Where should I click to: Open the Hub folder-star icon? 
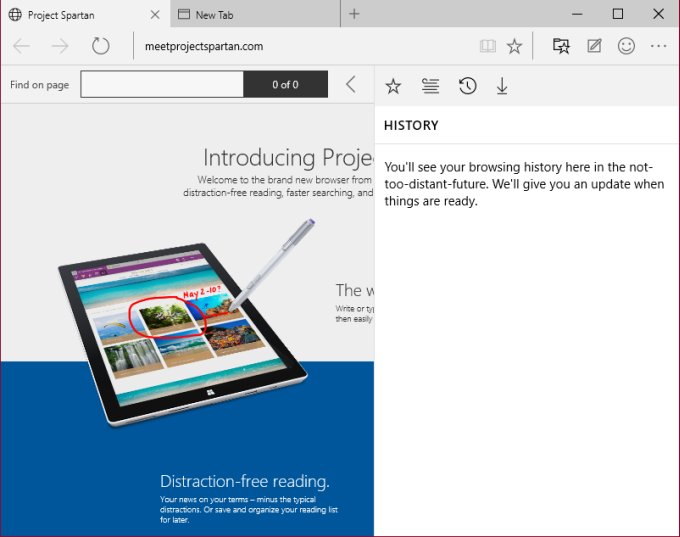tap(561, 46)
